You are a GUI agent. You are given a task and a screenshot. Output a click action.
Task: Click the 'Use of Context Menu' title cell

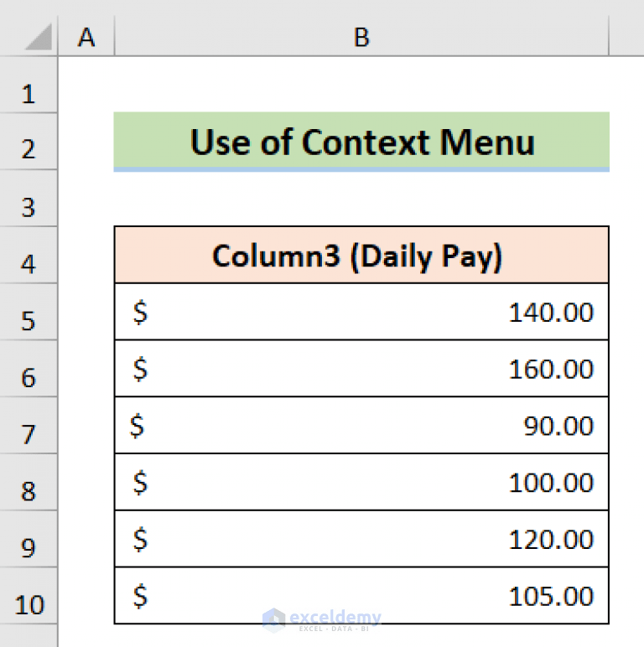[361, 142]
